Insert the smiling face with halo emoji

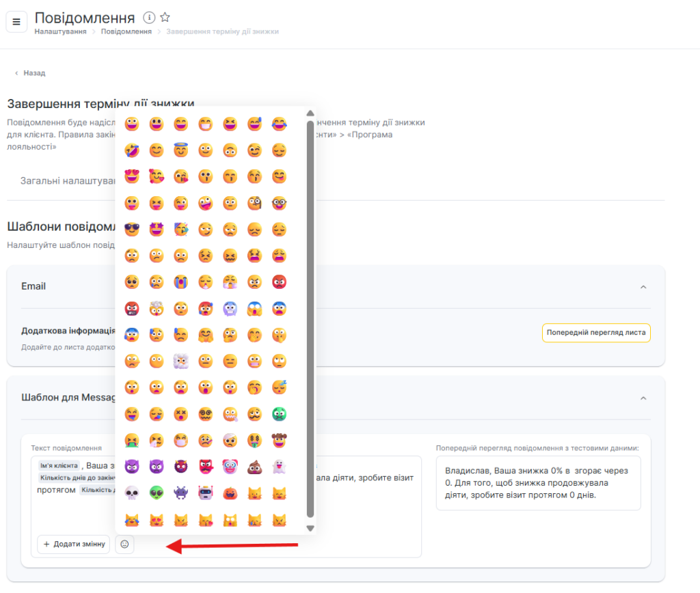point(181,150)
